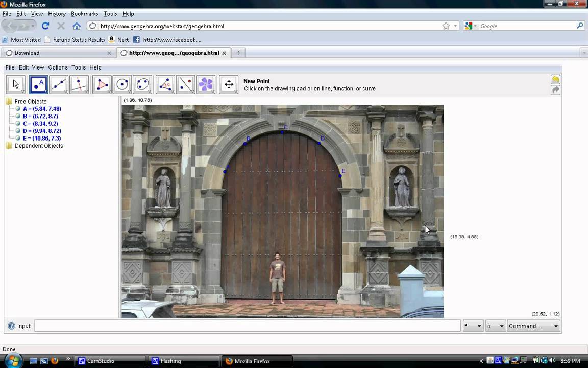The height and width of the screenshot is (368, 588).
Task: Click in the Input text field
Action: tap(247, 326)
